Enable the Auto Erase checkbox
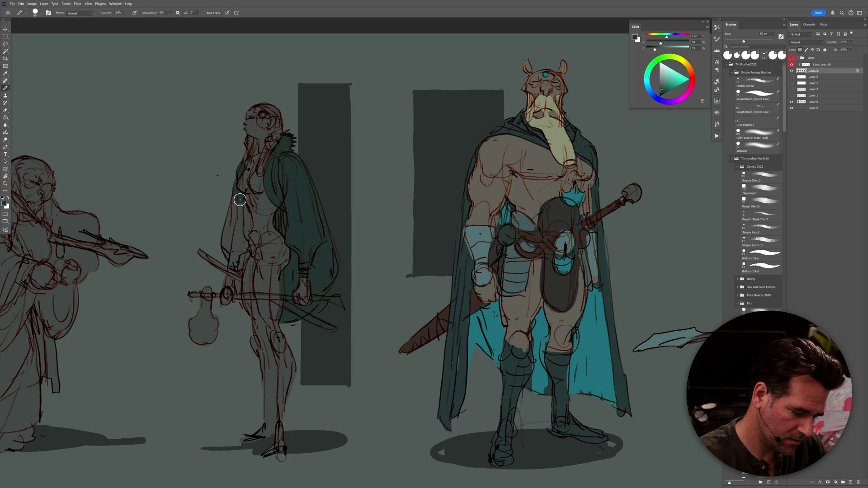The height and width of the screenshot is (488, 868). click(204, 13)
